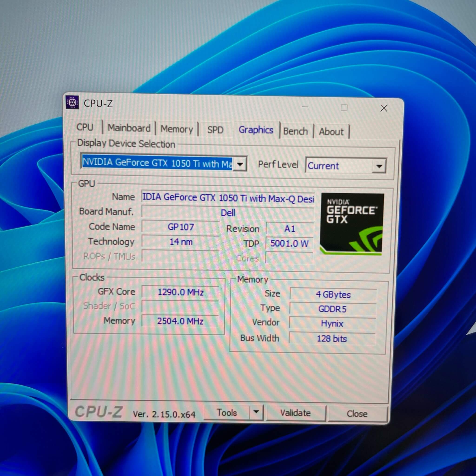Minimize the CPU-Z window
Screen dimensions: 476x476
point(305,107)
